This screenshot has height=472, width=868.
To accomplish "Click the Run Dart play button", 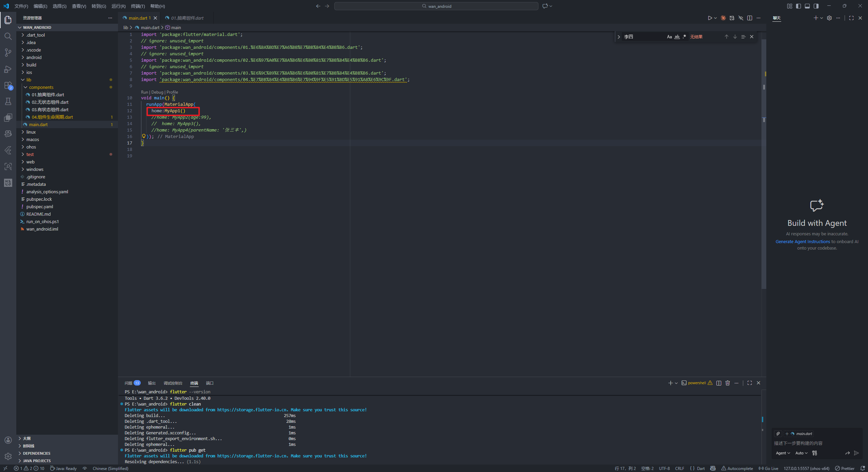I will [710, 18].
